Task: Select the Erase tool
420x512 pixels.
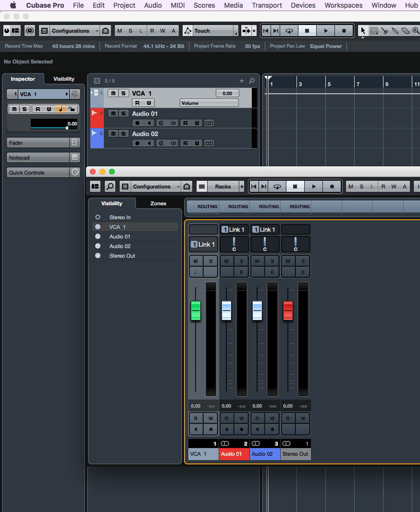Action: click(x=405, y=31)
